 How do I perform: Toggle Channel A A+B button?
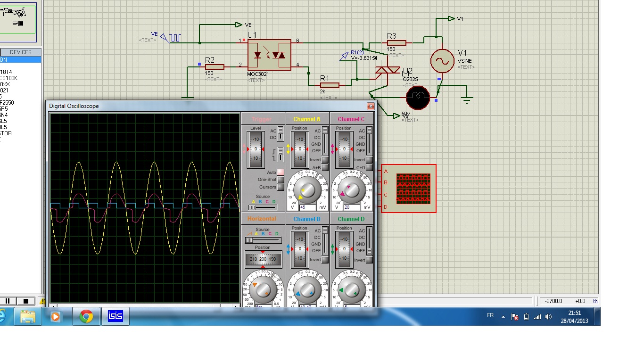click(325, 168)
